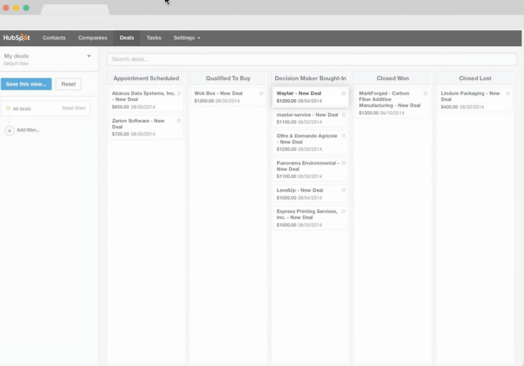524x366 pixels.
Task: Click the master-service card handle icon
Action: point(344,115)
